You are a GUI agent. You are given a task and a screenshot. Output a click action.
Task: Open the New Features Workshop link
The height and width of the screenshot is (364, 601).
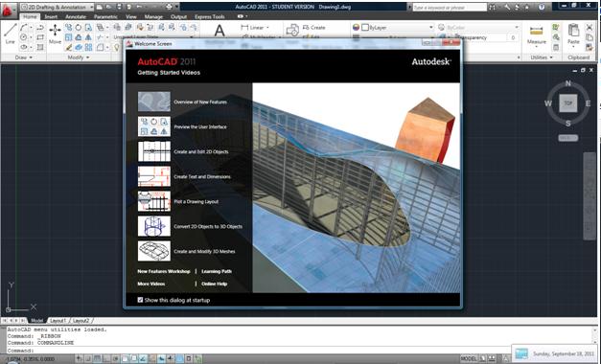point(164,271)
